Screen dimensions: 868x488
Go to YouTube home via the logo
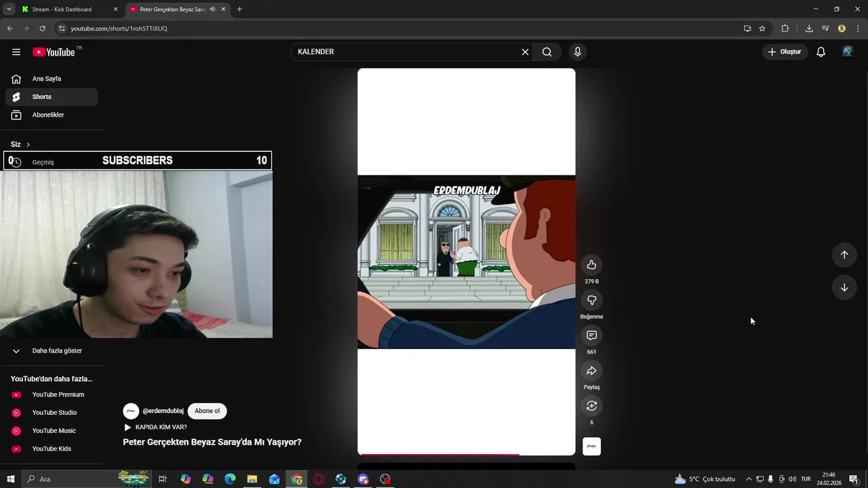[x=54, y=52]
